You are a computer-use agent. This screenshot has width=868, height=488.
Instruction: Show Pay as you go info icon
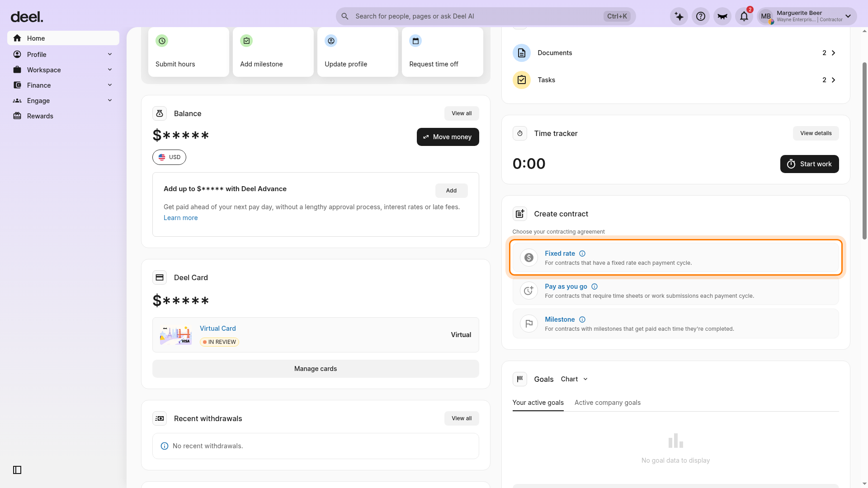coord(594,286)
